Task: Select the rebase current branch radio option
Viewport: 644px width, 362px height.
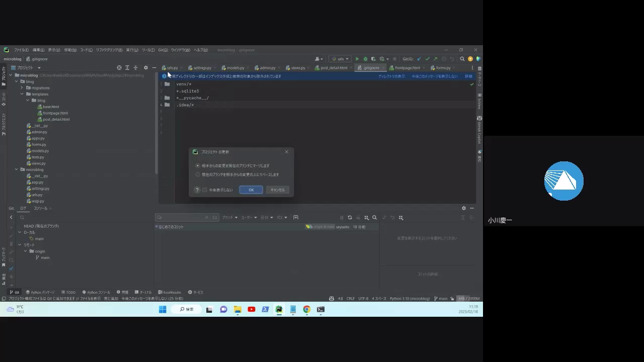Action: click(x=198, y=174)
